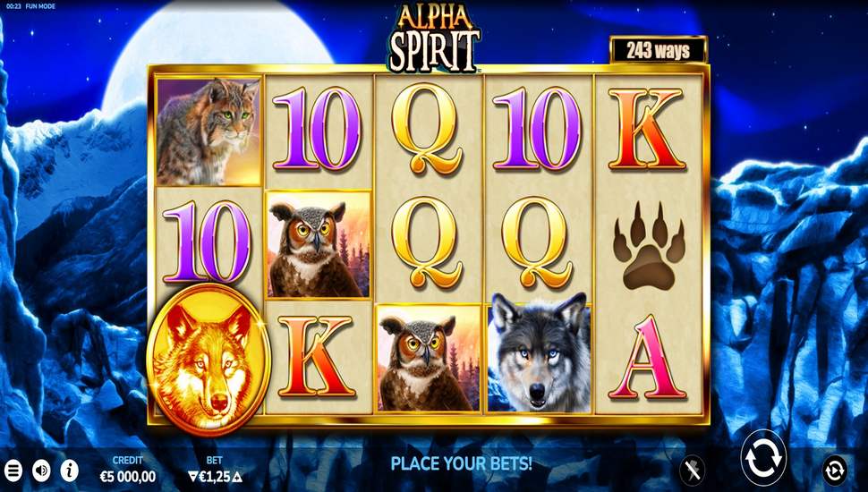Click the owl on the second reel

[319, 246]
